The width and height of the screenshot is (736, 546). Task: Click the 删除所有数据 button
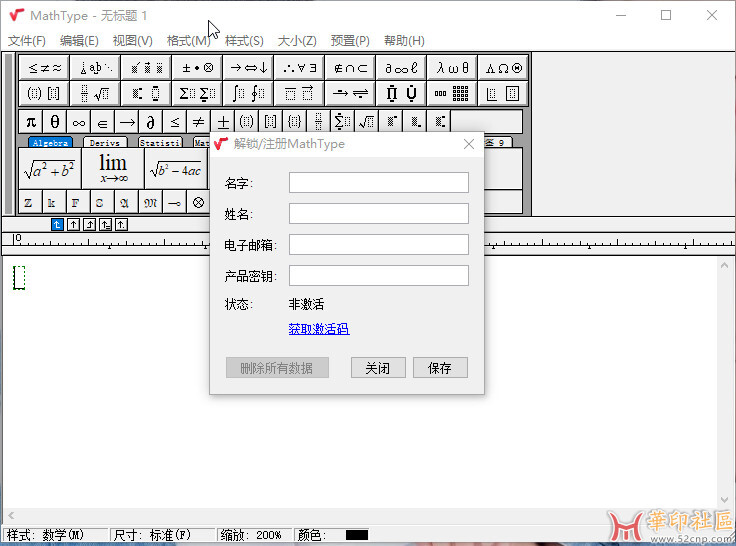point(277,368)
